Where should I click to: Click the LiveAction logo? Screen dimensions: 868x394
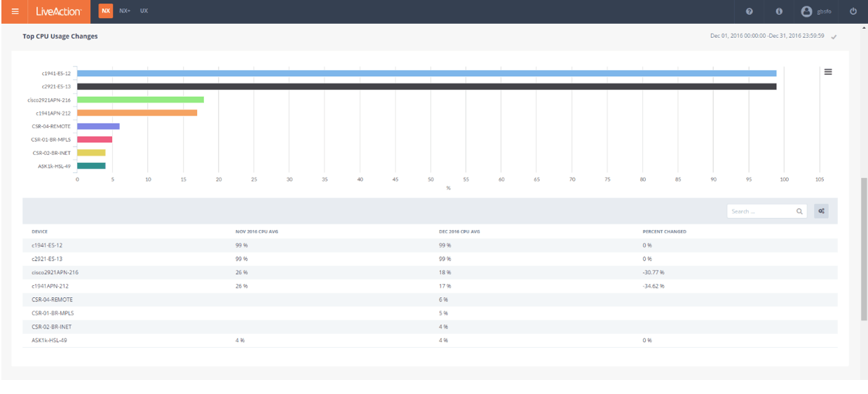click(59, 11)
